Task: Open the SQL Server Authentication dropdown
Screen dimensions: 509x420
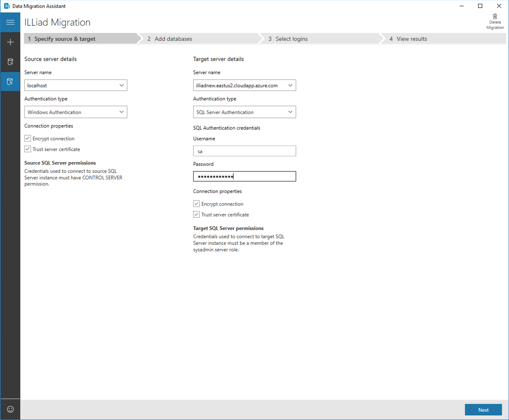Action: [290, 112]
